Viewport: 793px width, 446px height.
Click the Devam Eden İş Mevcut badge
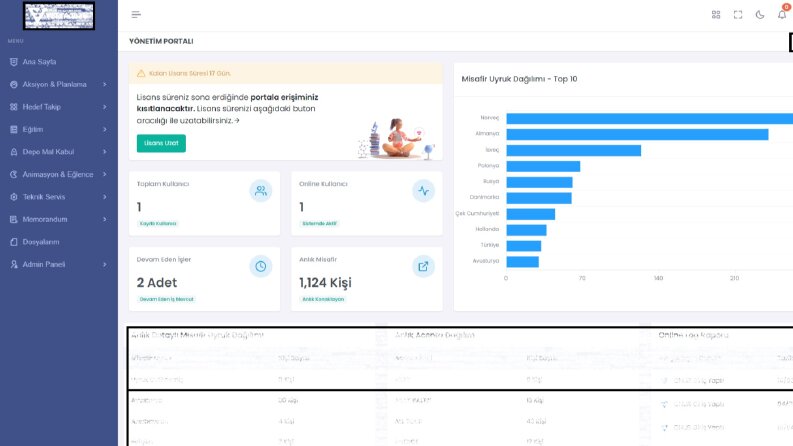click(166, 299)
